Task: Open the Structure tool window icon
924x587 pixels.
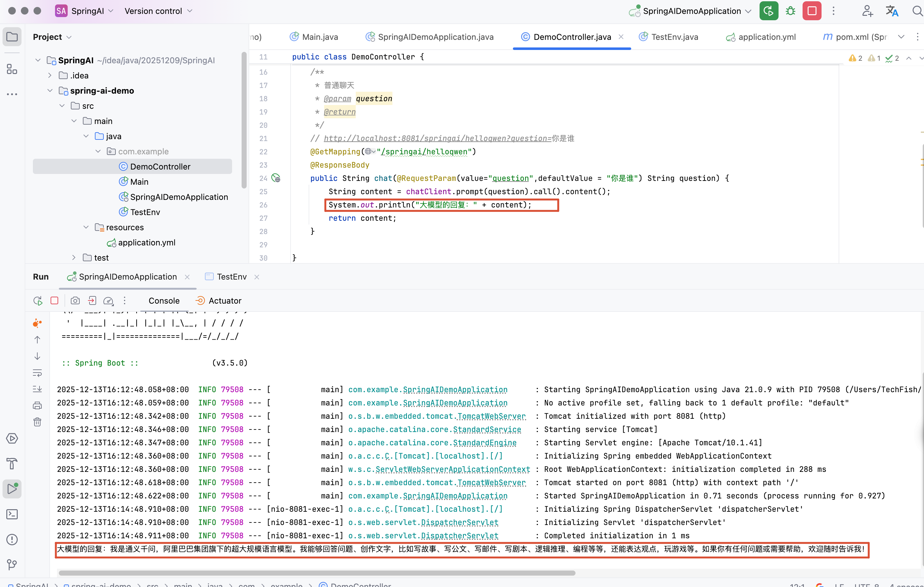Action: point(12,70)
